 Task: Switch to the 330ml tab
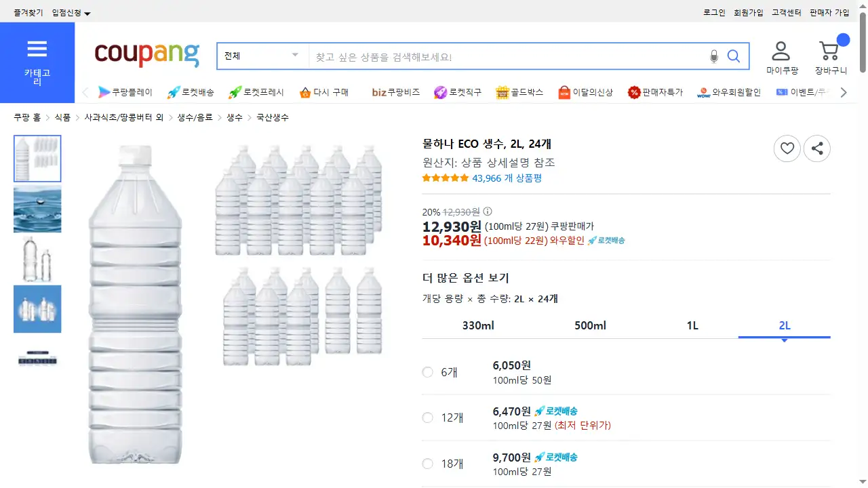tap(478, 326)
